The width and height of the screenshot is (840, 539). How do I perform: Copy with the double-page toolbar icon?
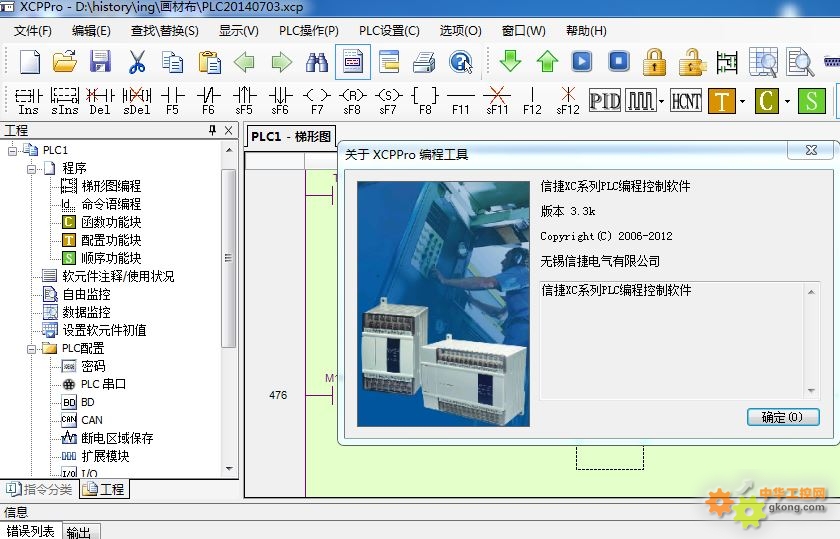(172, 62)
